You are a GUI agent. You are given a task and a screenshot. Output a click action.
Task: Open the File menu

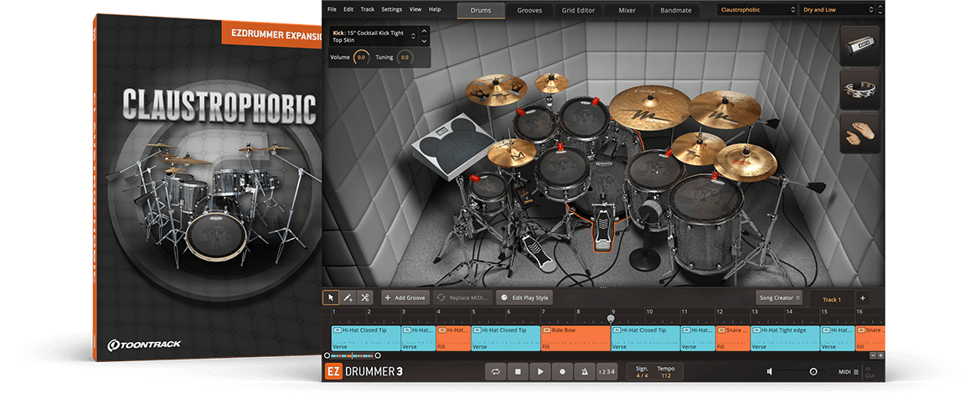point(331,9)
